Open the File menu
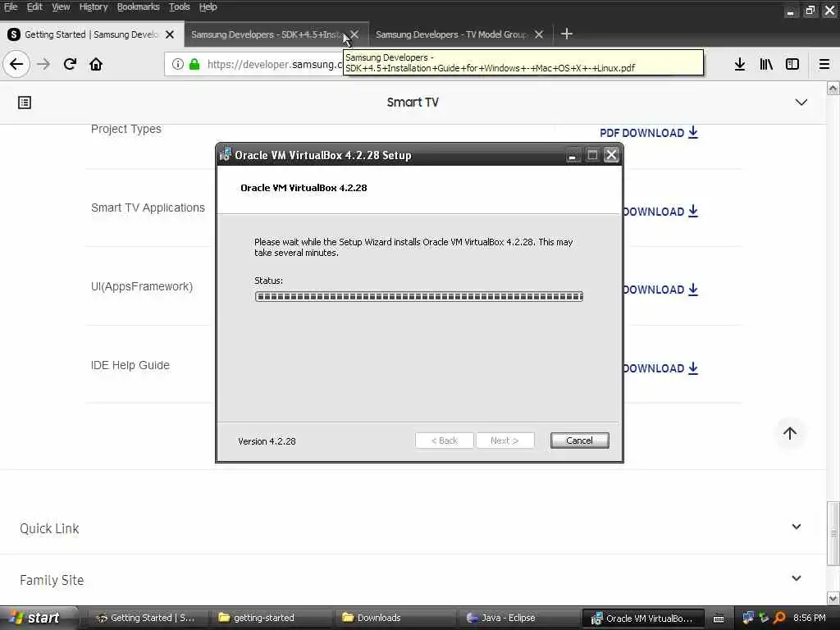This screenshot has width=840, height=630. (11, 7)
